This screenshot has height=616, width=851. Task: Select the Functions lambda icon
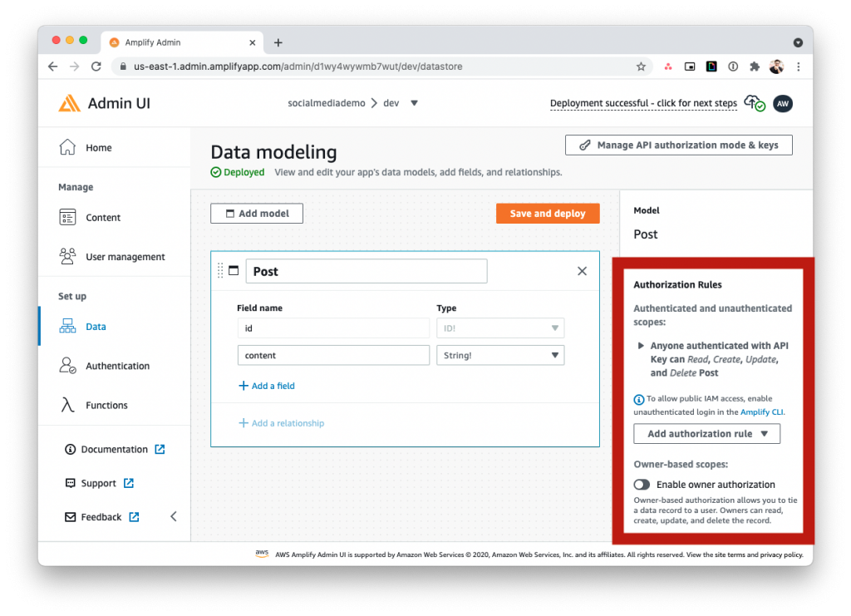[70, 405]
